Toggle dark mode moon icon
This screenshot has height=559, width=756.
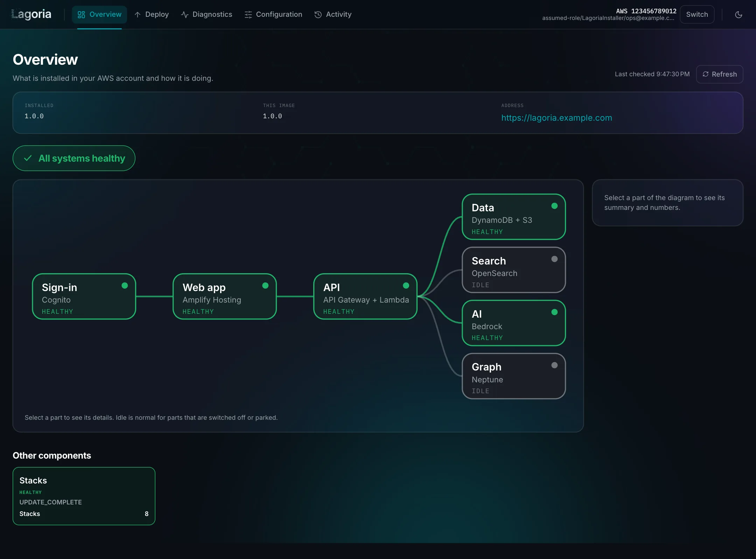pyautogui.click(x=738, y=15)
